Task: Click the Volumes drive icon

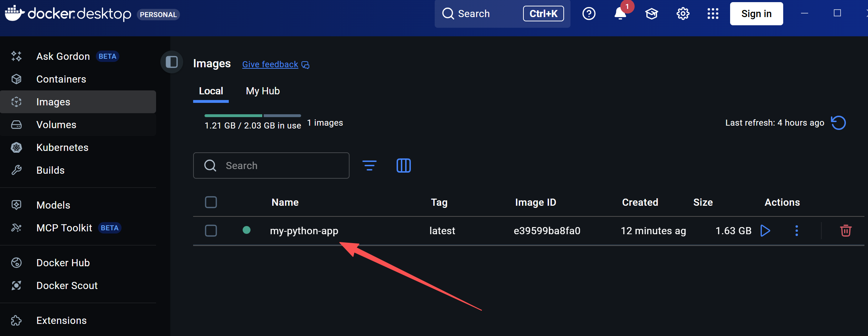Action: click(x=16, y=125)
